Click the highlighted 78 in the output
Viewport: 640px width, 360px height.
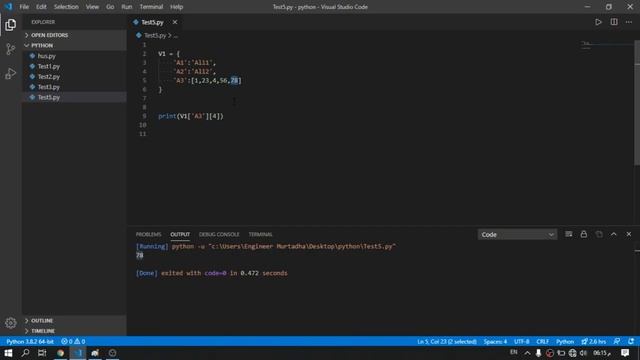pyautogui.click(x=140, y=256)
